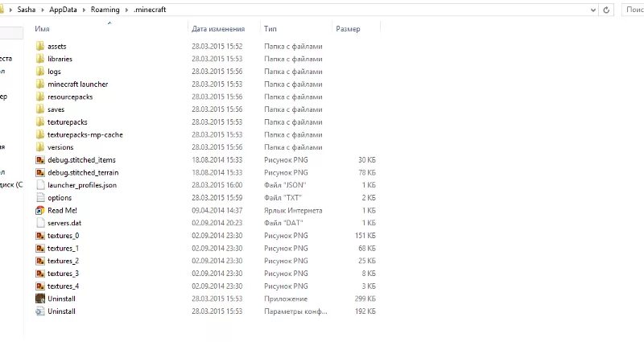Viewport: 644px width, 342px height.
Task: Click the 299 КБ size cell
Action: 365,299
